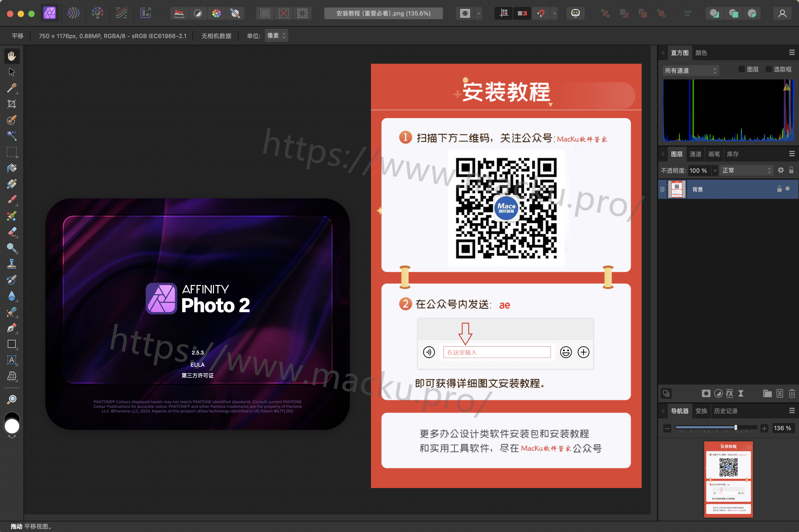Select the Gradient tool
The height and width of the screenshot is (532, 799).
(x=12, y=184)
